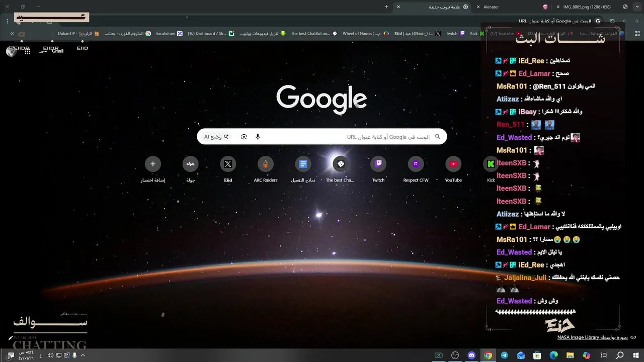Open the Kick shortcut tile
Screen dimensions: 644x362
click(x=491, y=169)
